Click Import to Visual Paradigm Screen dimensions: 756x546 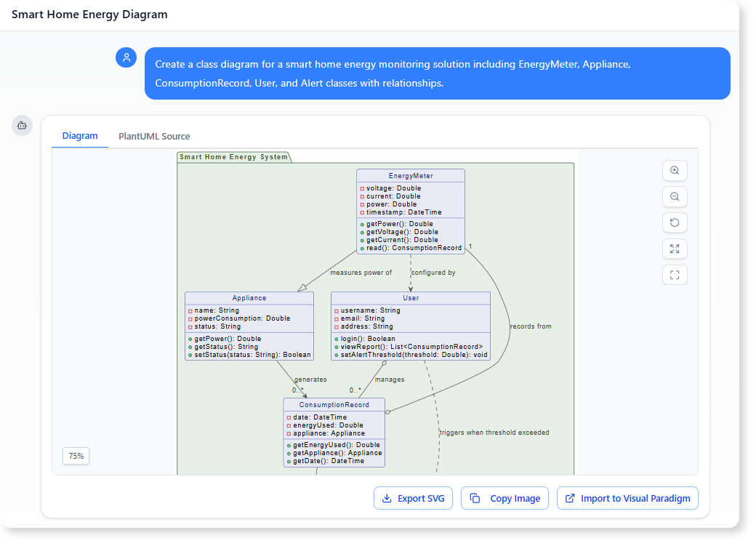(x=627, y=498)
